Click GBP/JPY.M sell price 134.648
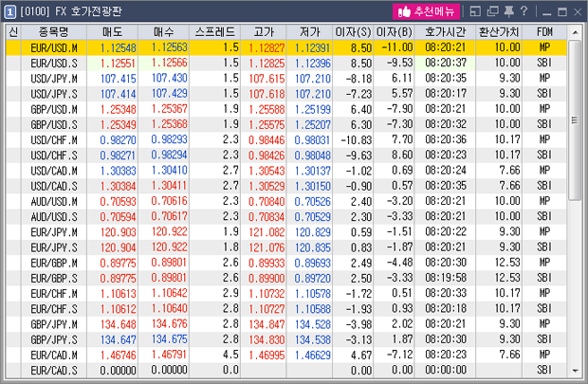This screenshot has height=384, width=588. pyautogui.click(x=119, y=325)
